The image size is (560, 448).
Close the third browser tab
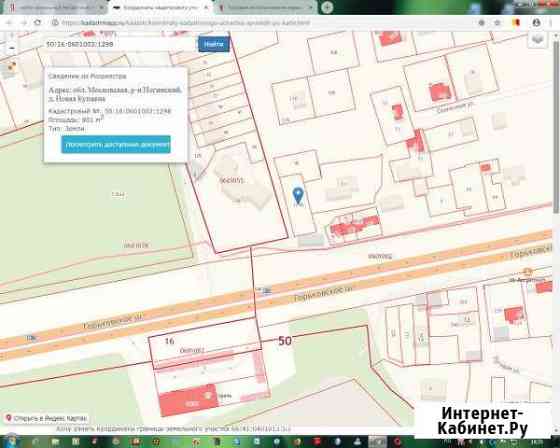[310, 8]
